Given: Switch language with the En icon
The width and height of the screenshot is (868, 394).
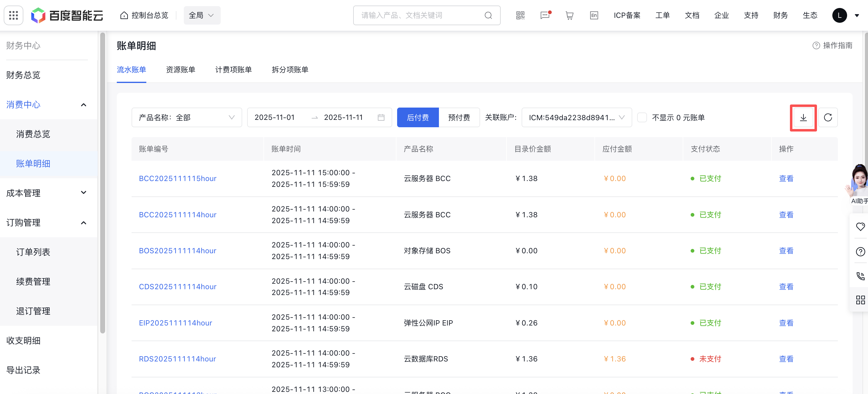Looking at the screenshot, I should [594, 15].
